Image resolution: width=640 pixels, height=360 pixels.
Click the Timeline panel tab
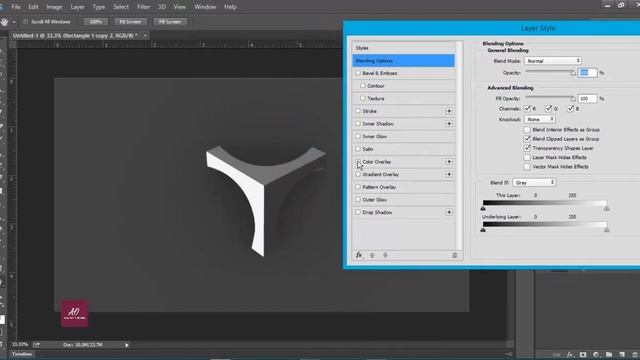(x=22, y=354)
